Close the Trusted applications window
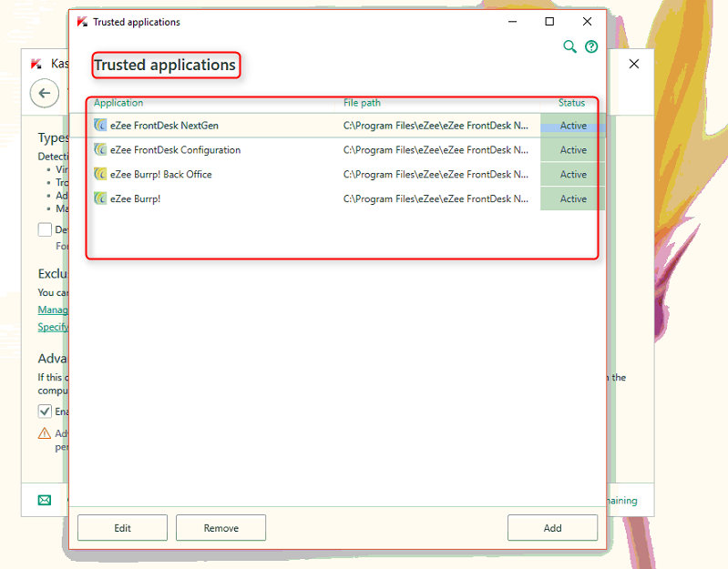This screenshot has width=728, height=569. coord(587,22)
